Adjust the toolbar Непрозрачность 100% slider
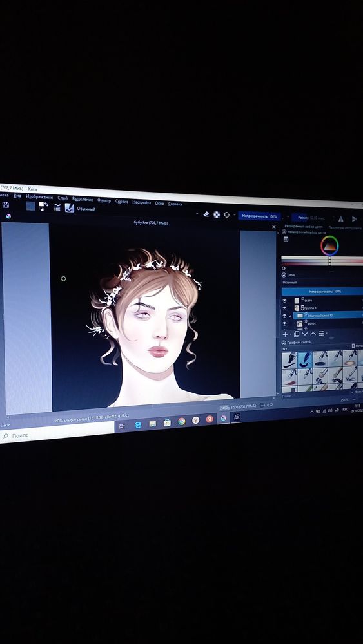The height and width of the screenshot is (644, 363). click(259, 216)
